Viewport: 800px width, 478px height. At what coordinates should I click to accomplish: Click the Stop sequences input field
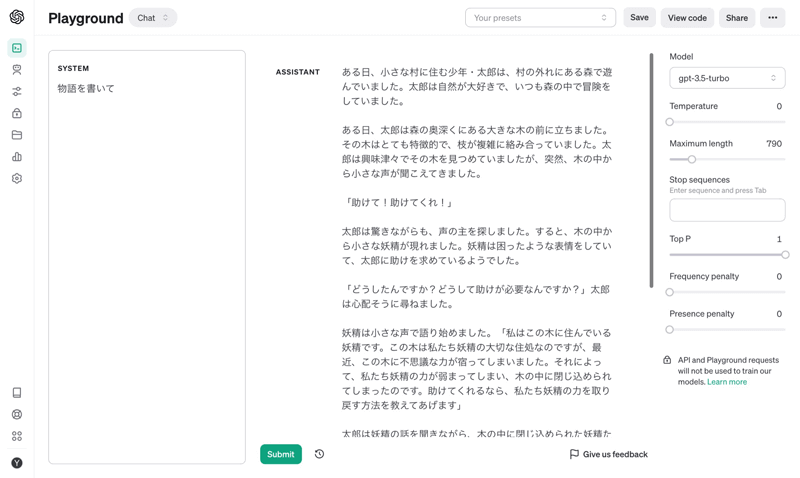point(727,210)
